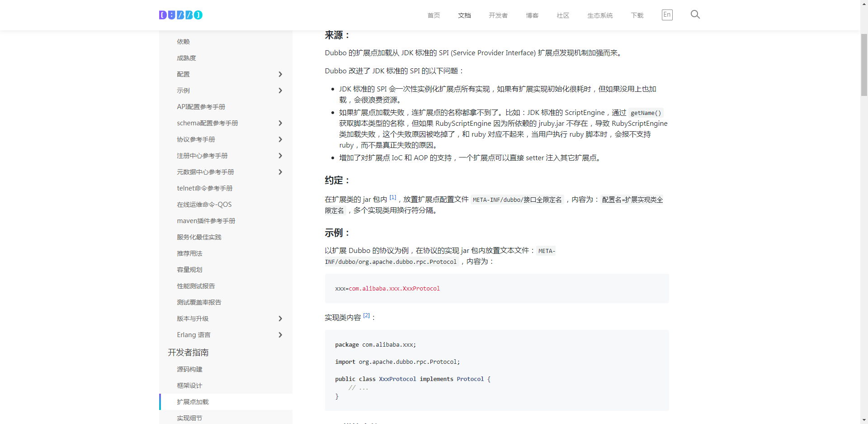Click the public class XxxProtocol code line
The height and width of the screenshot is (424, 868).
tap(413, 379)
